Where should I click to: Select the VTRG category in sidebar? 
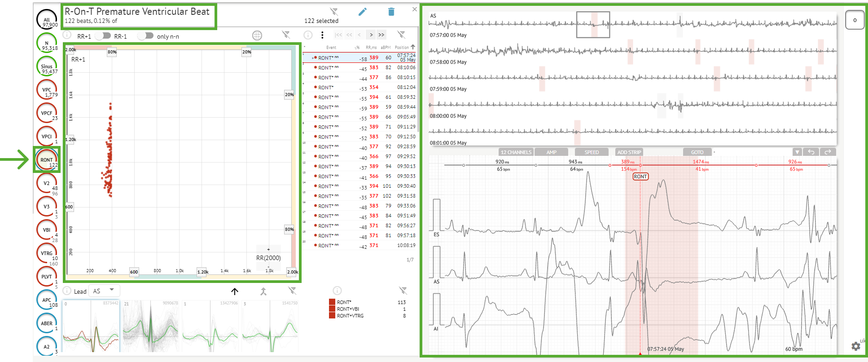click(x=47, y=253)
